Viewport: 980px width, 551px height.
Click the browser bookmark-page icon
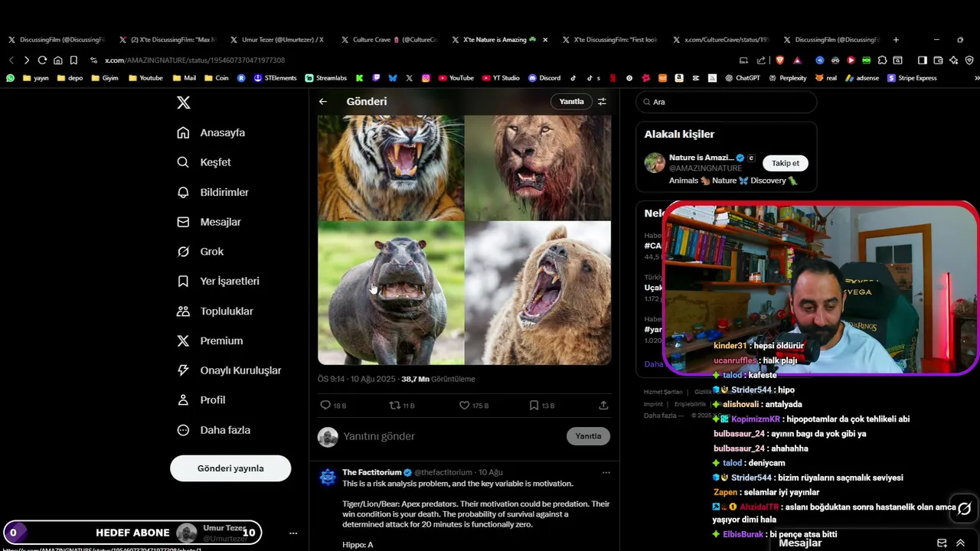(73, 60)
